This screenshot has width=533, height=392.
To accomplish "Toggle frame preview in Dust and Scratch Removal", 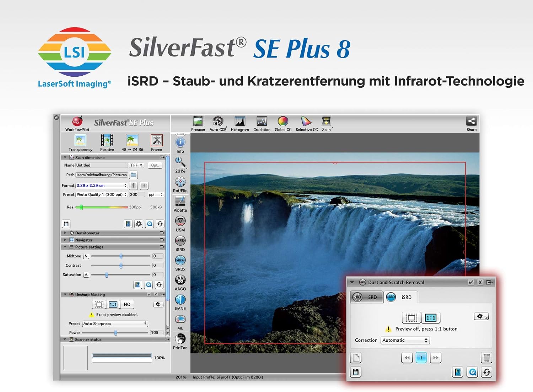I will [411, 317].
